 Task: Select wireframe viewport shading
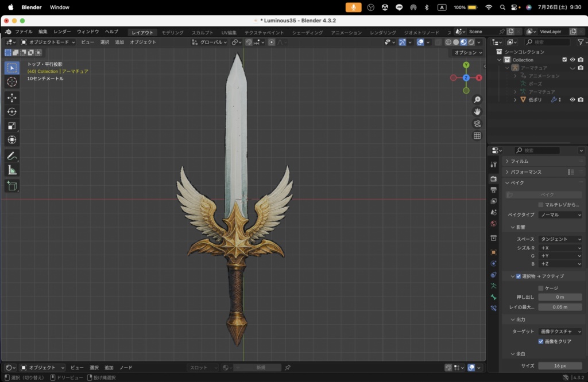tap(448, 42)
